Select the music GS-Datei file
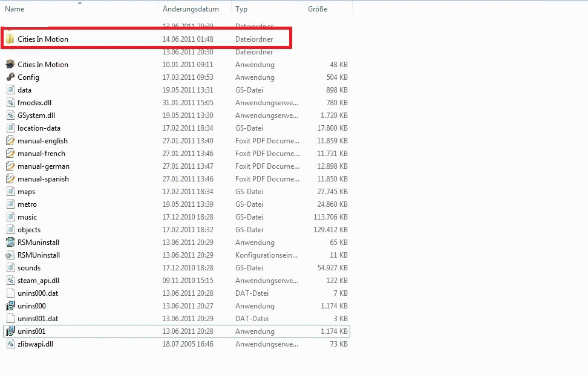The image size is (588, 375). point(27,217)
